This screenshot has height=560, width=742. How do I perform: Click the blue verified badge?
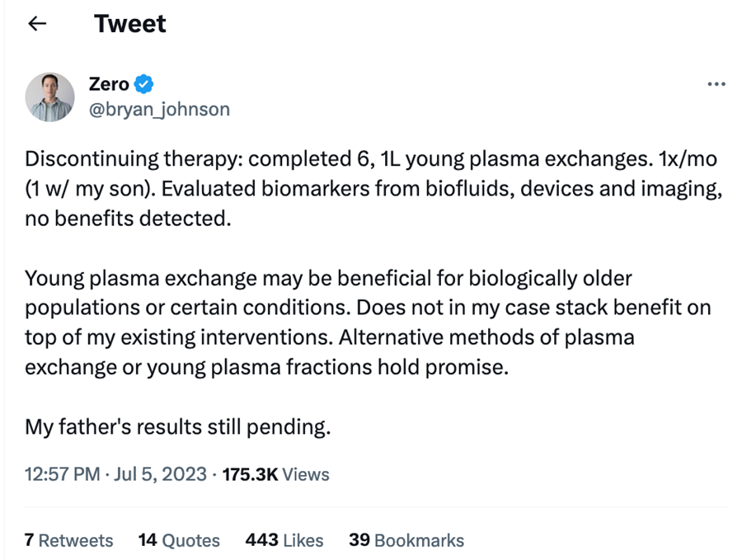[x=144, y=83]
